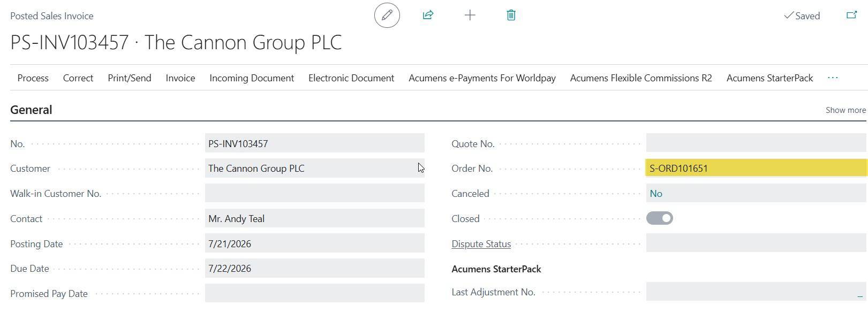Viewport: 868px width, 328px height.
Task: Toggle the Closed switch
Action: [x=659, y=218]
